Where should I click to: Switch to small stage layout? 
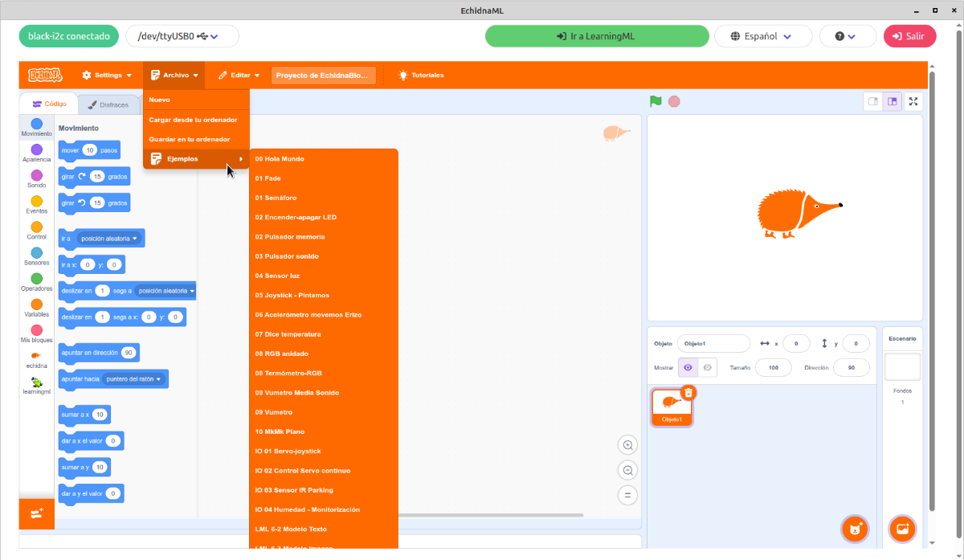tap(872, 101)
